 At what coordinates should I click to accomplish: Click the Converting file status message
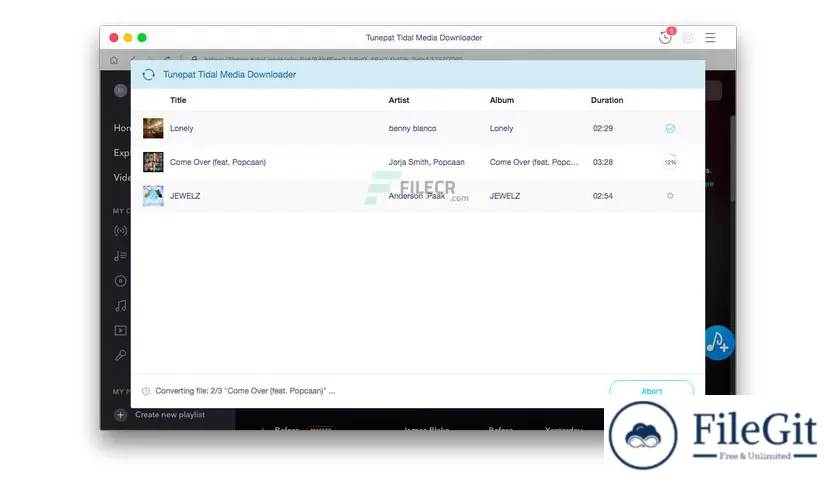point(245,391)
